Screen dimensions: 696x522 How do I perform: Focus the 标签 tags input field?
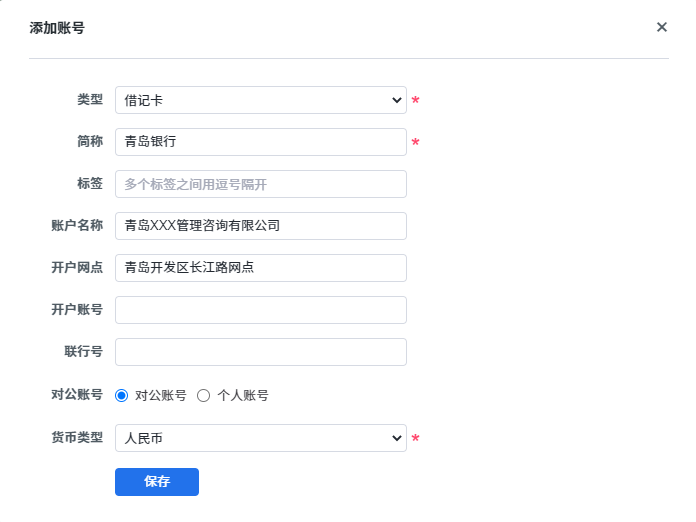(260, 184)
